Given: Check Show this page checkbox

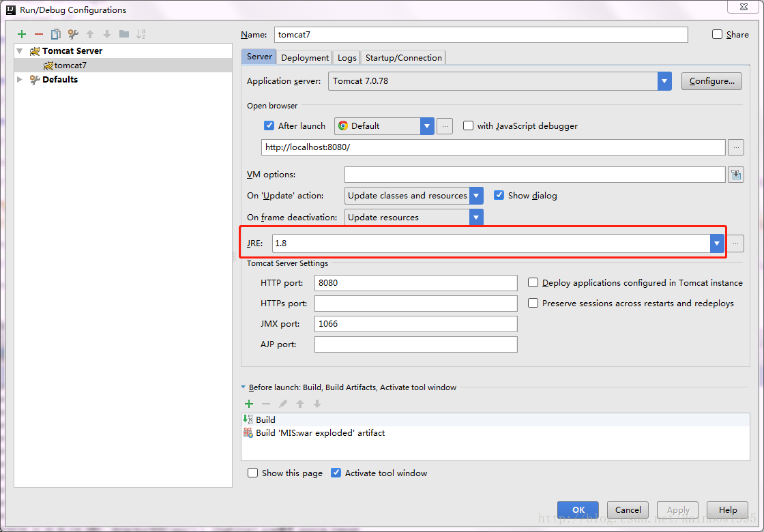Looking at the screenshot, I should pos(252,473).
